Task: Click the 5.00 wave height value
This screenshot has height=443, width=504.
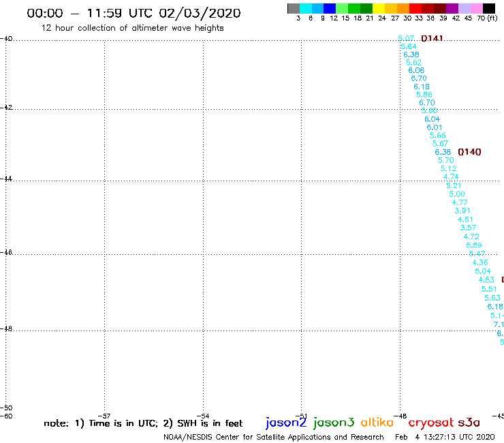Action: pyautogui.click(x=457, y=194)
